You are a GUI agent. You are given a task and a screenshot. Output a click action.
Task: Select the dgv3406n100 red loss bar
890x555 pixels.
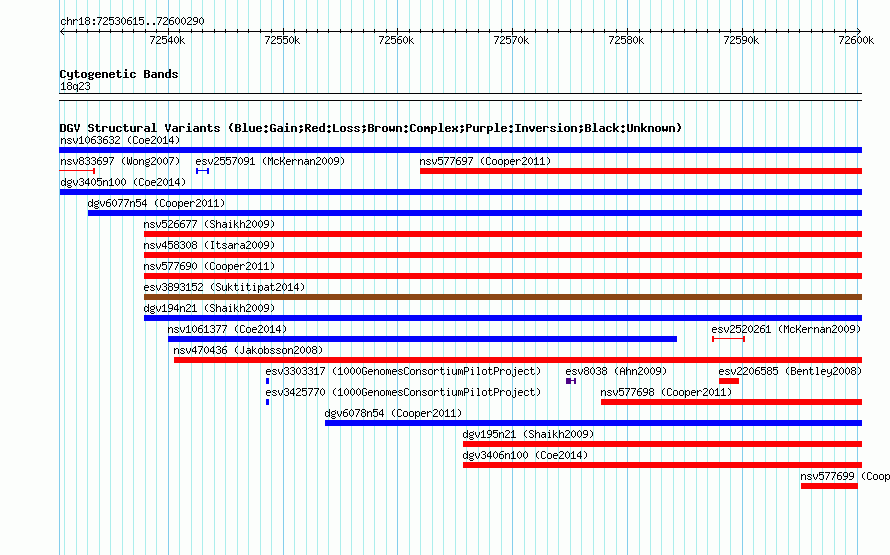click(x=662, y=465)
